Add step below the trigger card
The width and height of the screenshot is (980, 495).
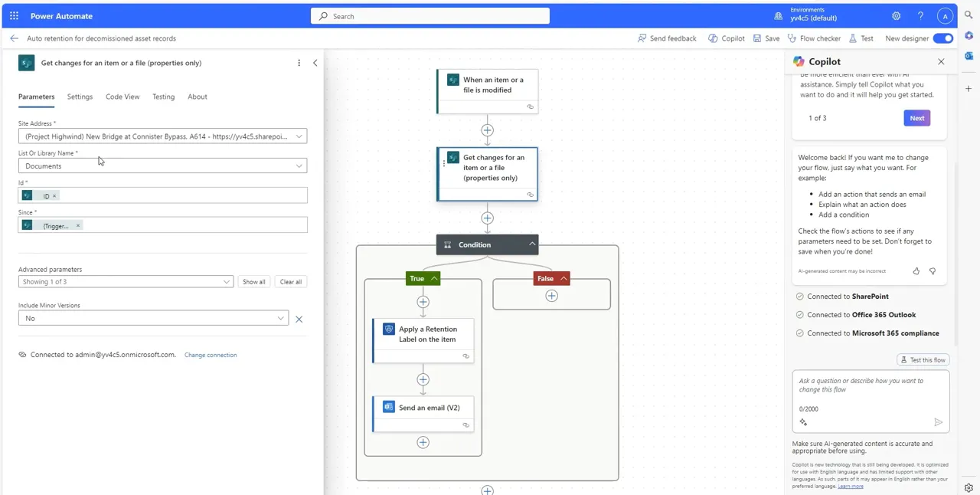[x=488, y=130]
